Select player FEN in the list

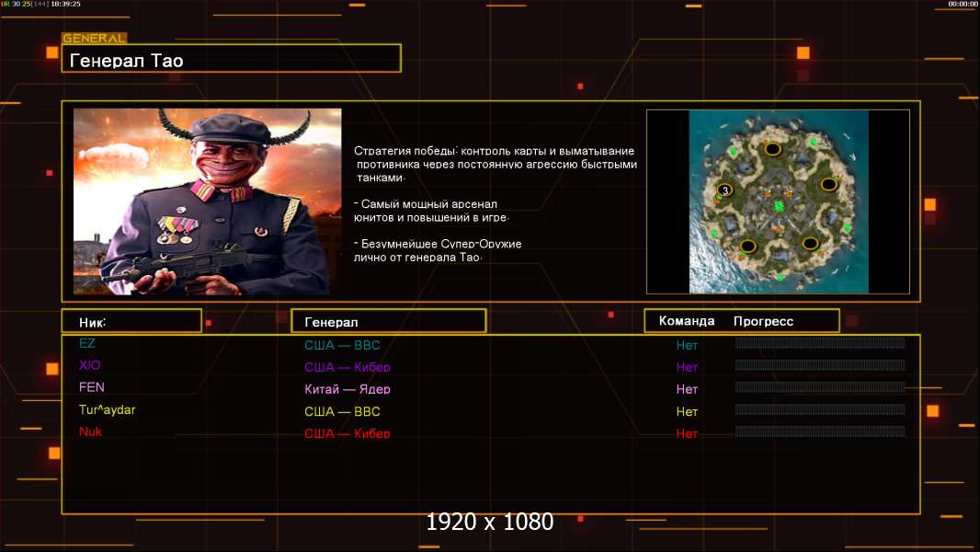tap(91, 387)
